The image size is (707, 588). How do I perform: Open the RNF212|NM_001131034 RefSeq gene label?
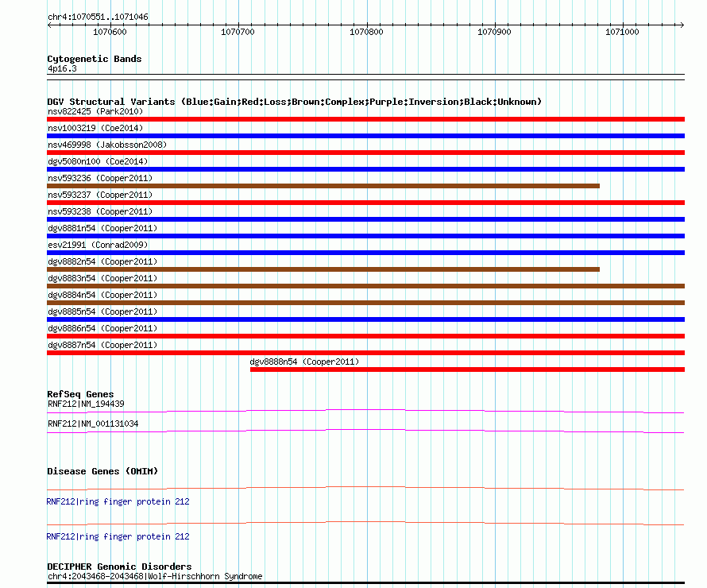pyautogui.click(x=93, y=424)
